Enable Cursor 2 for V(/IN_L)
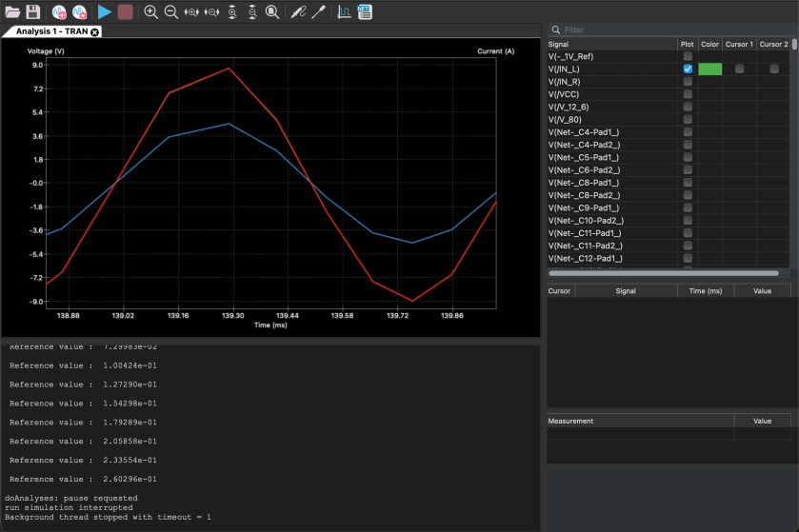Image resolution: width=799 pixels, height=532 pixels. 774,69
